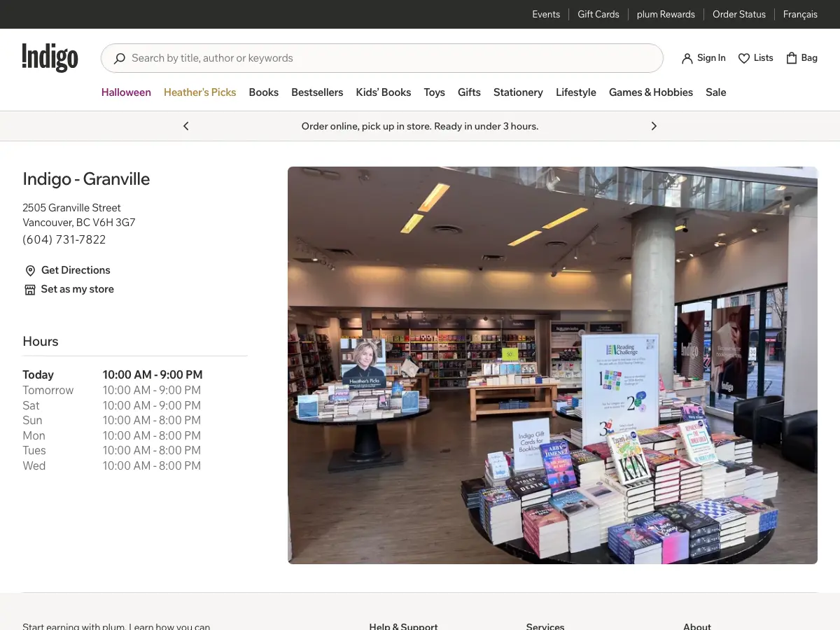Open the Bestsellers menu
This screenshot has width=840, height=630.
pyautogui.click(x=317, y=92)
